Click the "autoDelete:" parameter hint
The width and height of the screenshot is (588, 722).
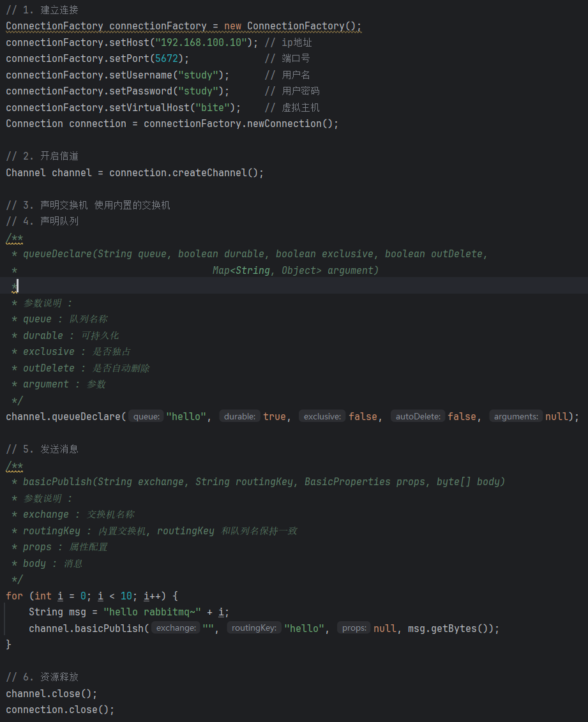tap(418, 417)
